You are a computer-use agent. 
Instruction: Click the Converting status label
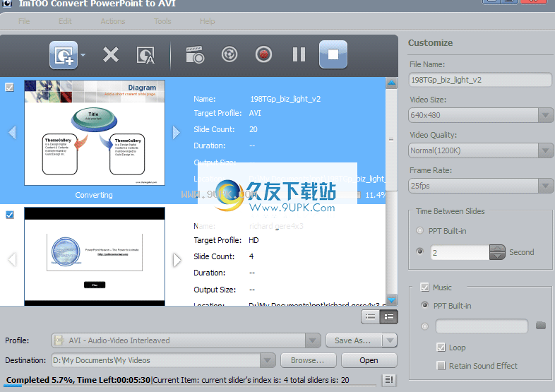[94, 195]
